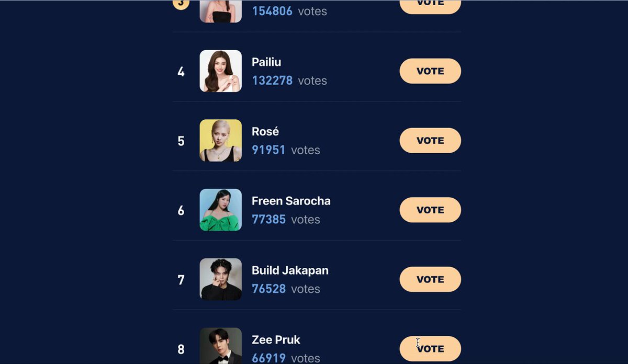Click Pailiu's 132278 vote count
Screen dimensions: 628x364
[x=272, y=81]
